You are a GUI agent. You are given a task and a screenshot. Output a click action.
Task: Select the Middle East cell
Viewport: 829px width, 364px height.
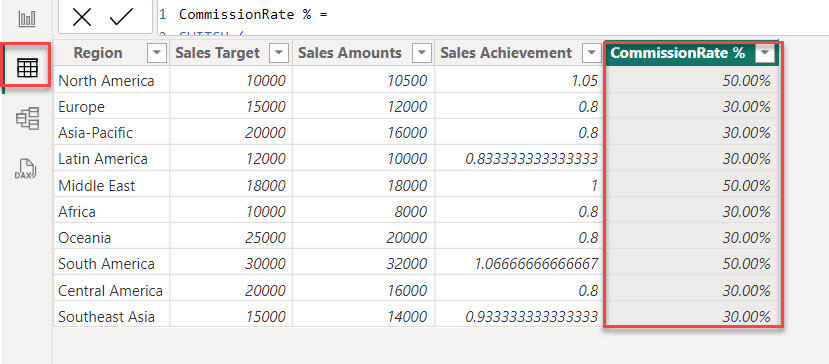[112, 186]
